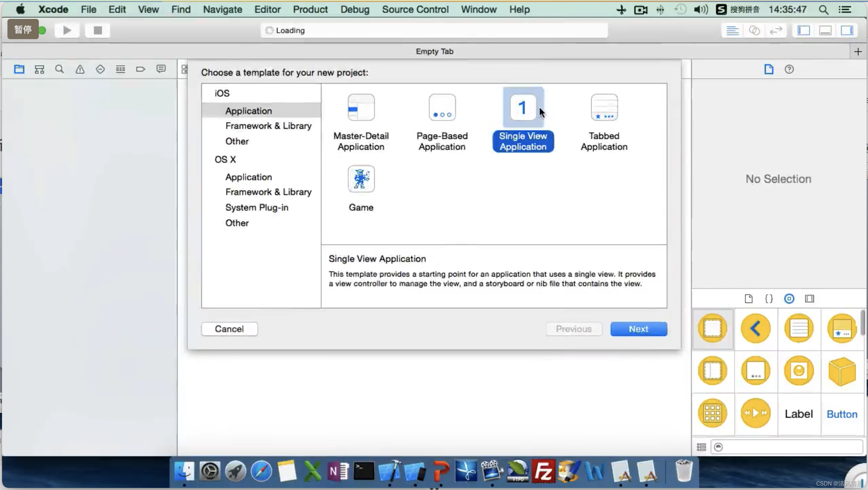Select the Page View Controller object
This screenshot has height=490, width=868.
click(756, 371)
